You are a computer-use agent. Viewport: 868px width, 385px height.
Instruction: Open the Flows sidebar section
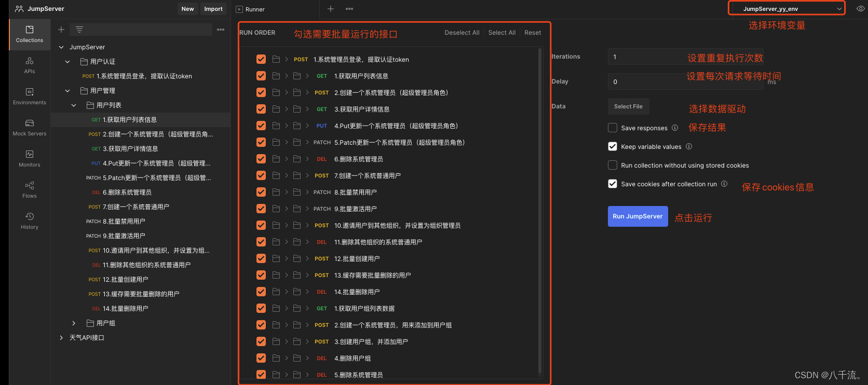[x=30, y=190]
